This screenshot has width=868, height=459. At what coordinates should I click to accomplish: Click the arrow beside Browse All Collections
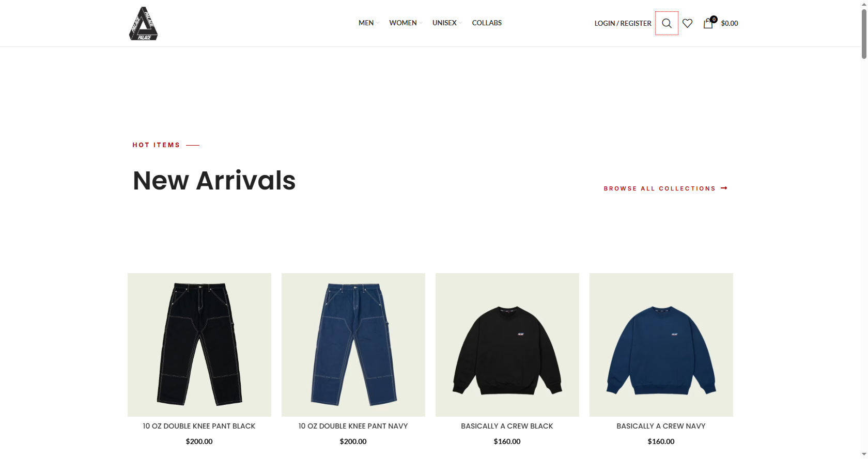pos(724,188)
